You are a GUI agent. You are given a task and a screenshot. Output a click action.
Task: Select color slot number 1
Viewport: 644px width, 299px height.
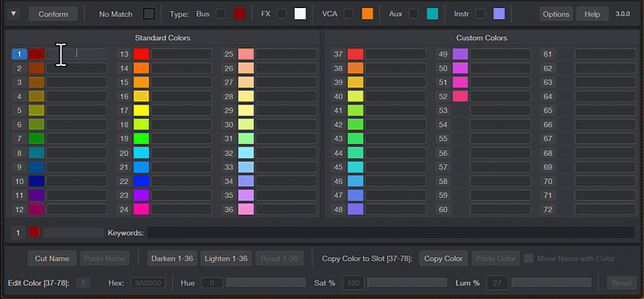pos(19,54)
